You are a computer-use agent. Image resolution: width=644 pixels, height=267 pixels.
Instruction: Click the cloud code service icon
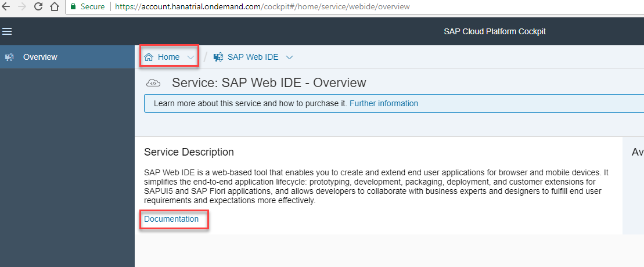[x=153, y=83]
